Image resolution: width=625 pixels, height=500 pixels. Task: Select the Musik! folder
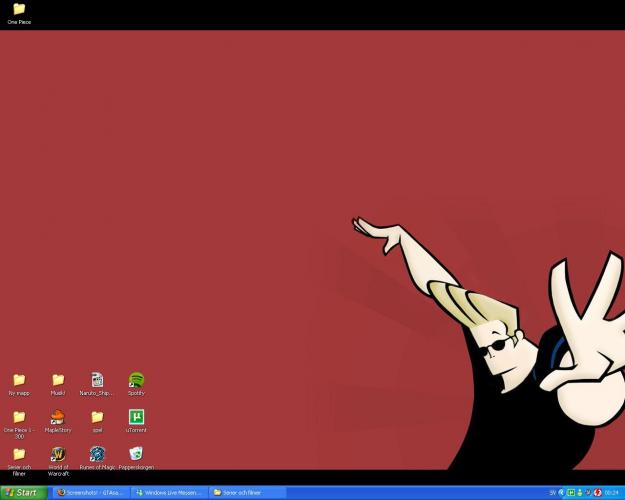pyautogui.click(x=58, y=380)
